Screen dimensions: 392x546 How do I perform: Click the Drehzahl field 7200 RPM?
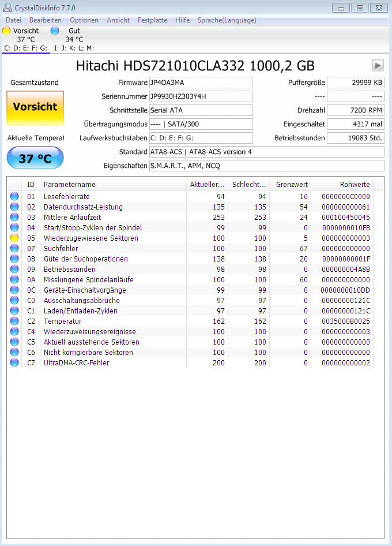(356, 110)
